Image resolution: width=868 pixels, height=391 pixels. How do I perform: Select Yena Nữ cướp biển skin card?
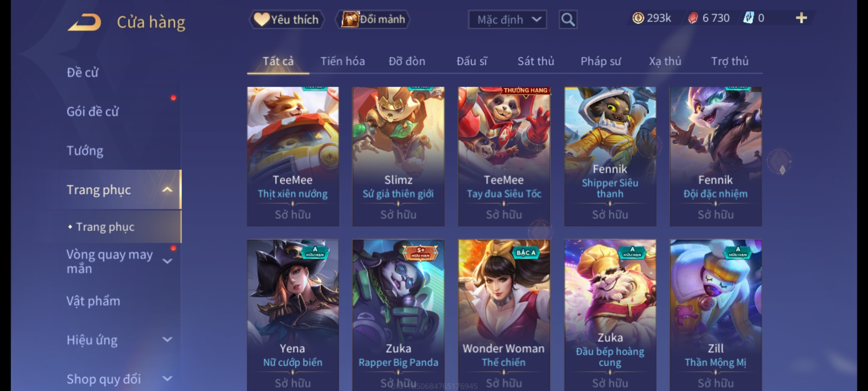293,315
